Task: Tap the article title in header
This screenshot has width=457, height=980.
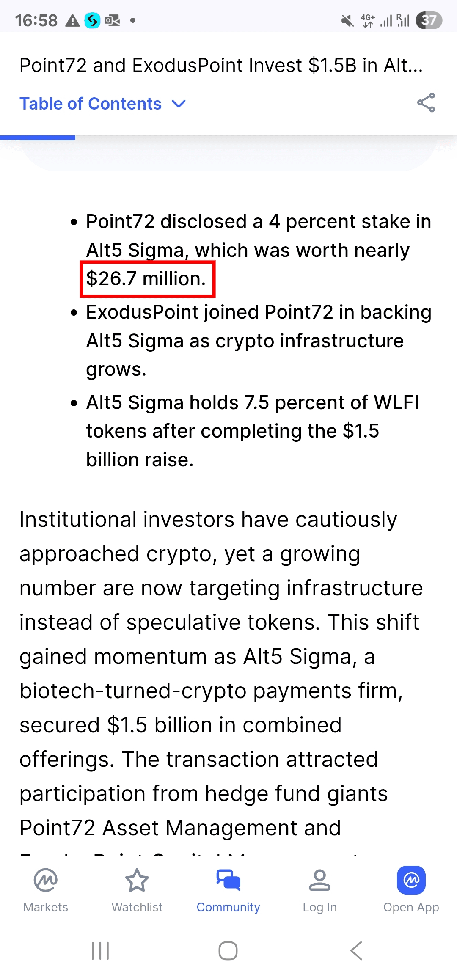Action: [x=221, y=66]
